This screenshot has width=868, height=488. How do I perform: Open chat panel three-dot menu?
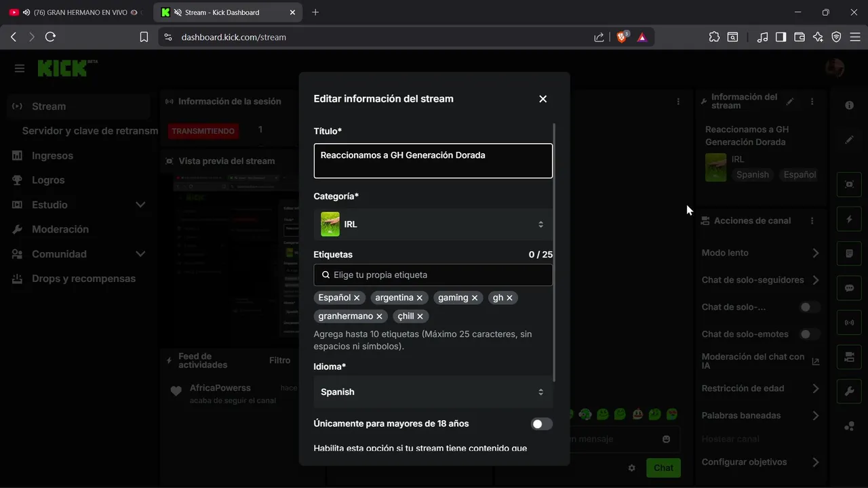click(678, 102)
